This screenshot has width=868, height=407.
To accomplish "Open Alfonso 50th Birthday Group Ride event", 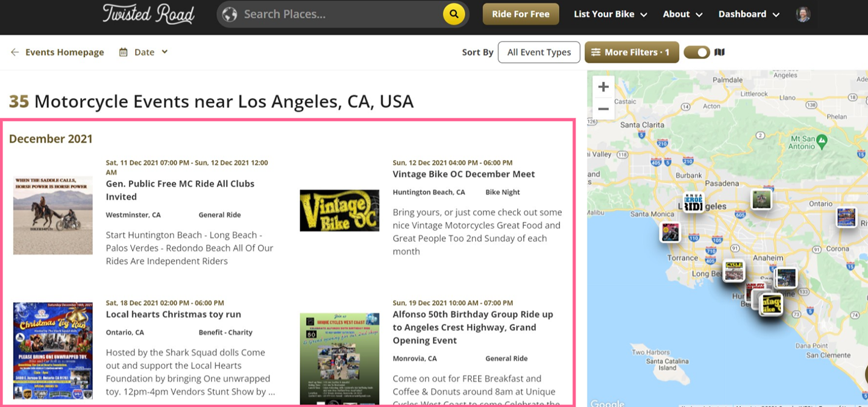I will (473, 328).
